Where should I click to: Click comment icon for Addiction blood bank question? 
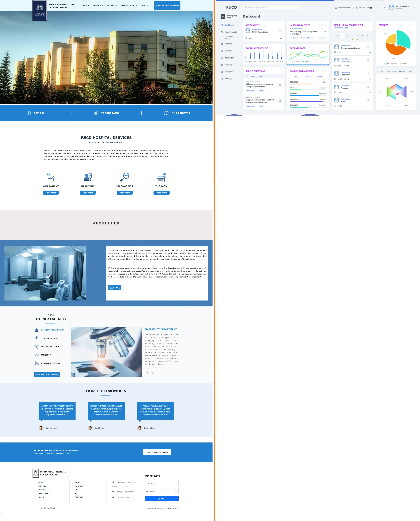point(279,85)
